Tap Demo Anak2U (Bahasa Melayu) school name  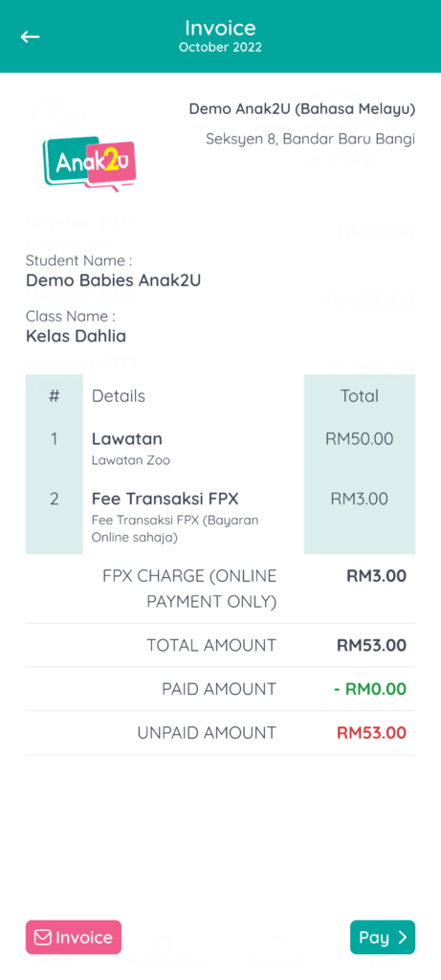302,109
